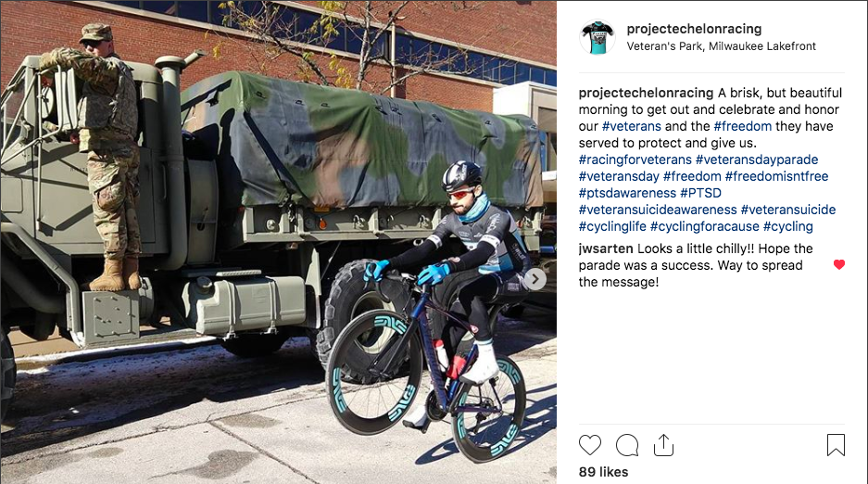Open the #veteransdayparade hashtag
The width and height of the screenshot is (868, 484).
click(757, 160)
